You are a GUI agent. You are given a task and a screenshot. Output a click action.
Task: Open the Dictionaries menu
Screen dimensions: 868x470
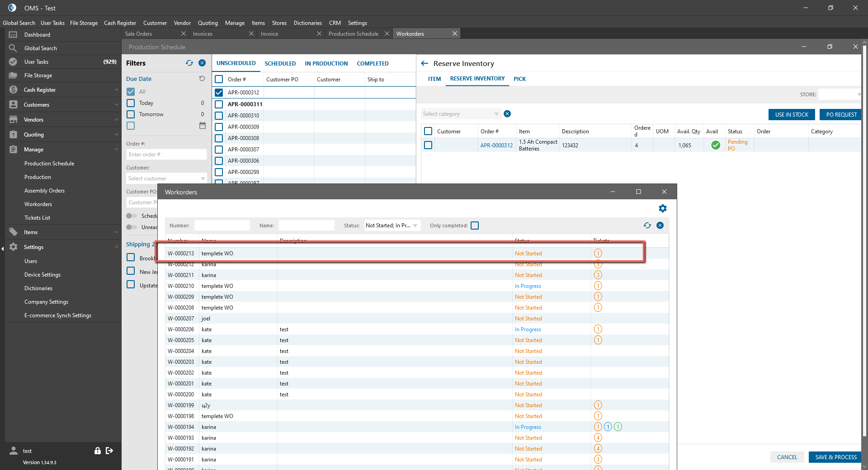click(x=307, y=23)
